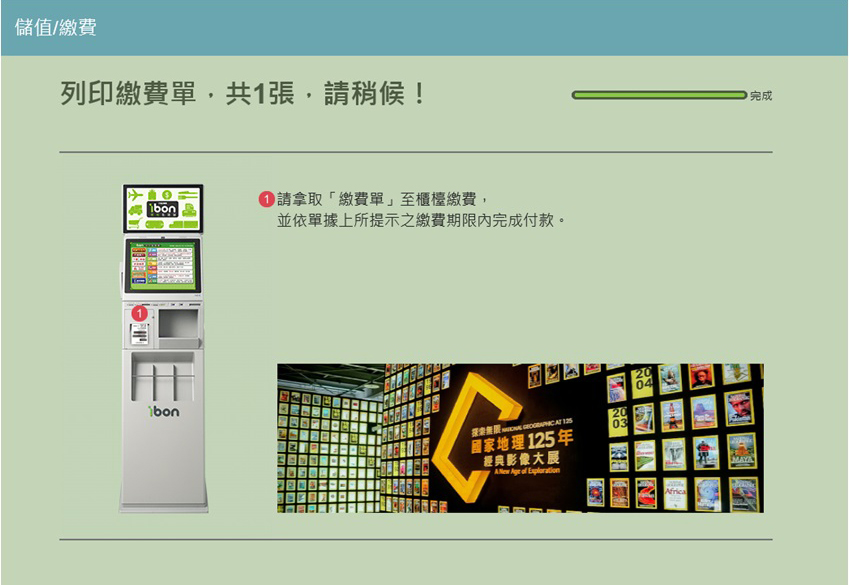Viewport: 849px width, 585px height.
Task: Click the ibon logo on kiosk body
Action: [x=163, y=412]
